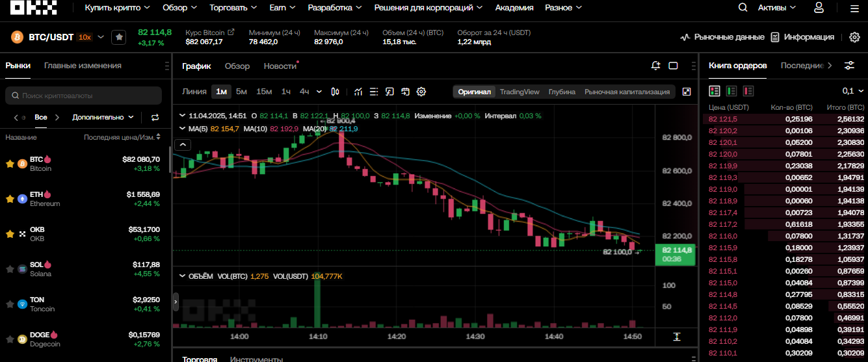Open chart settings gear icon
Viewport: 868px width, 362px height.
tap(421, 92)
